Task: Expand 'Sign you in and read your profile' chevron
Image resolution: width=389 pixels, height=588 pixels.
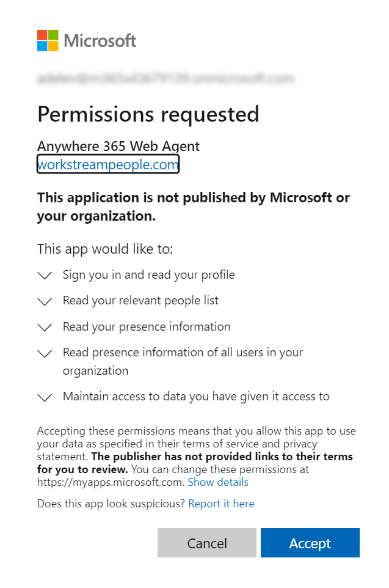Action: [45, 276]
